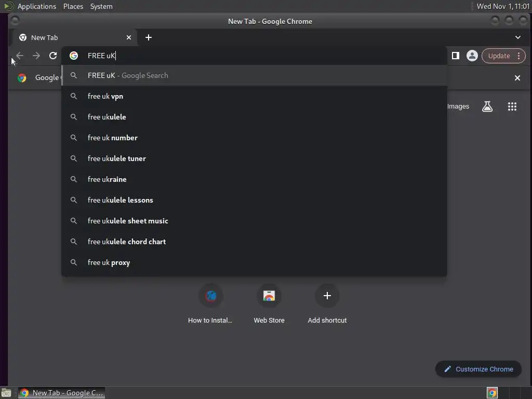532x399 pixels.
Task: Pick the free ukulele tuner suggestion
Action: tap(254, 158)
